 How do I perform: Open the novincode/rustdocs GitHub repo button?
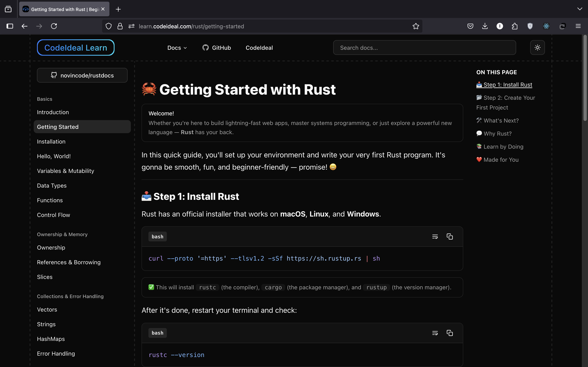pos(82,75)
